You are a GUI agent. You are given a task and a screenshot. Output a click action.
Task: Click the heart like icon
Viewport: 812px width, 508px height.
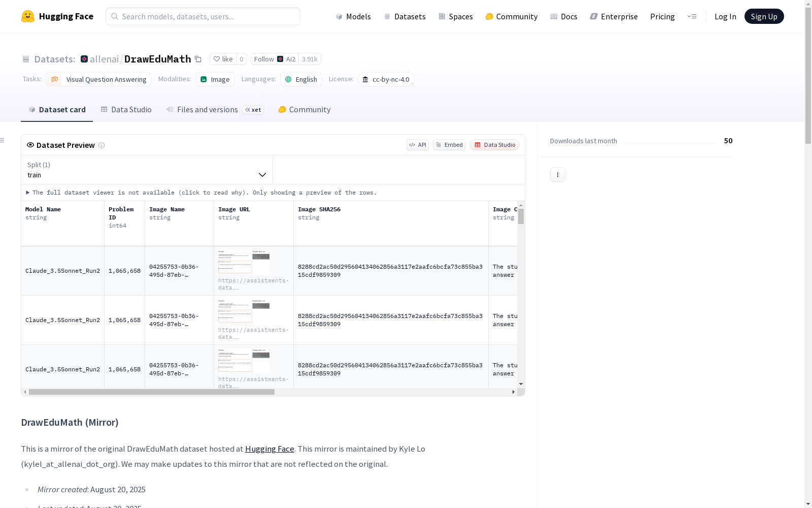click(x=217, y=59)
